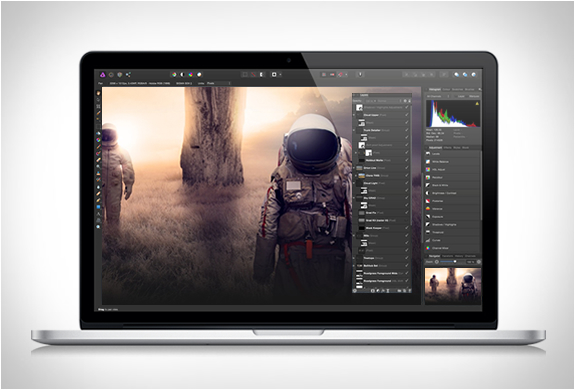Select the Hand view tool

(x=98, y=93)
